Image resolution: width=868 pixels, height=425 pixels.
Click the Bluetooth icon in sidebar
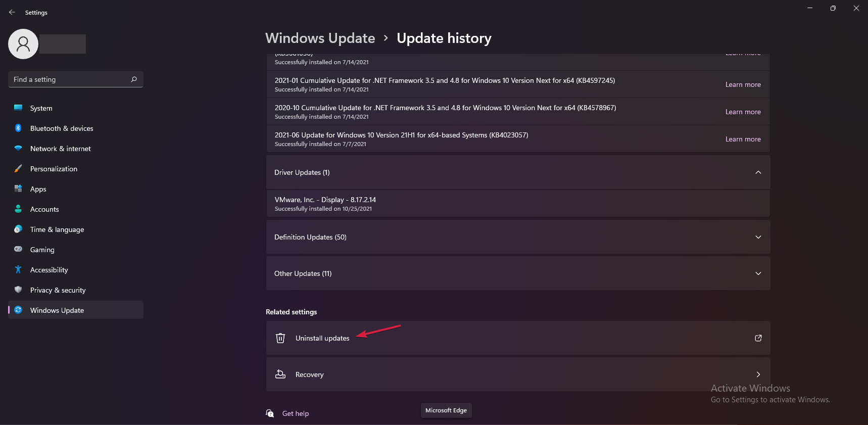[x=18, y=128]
